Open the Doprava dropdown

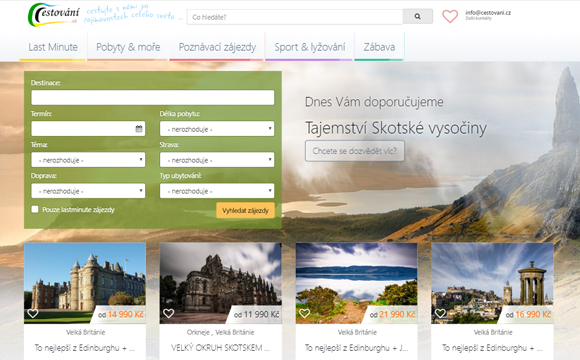88,191
